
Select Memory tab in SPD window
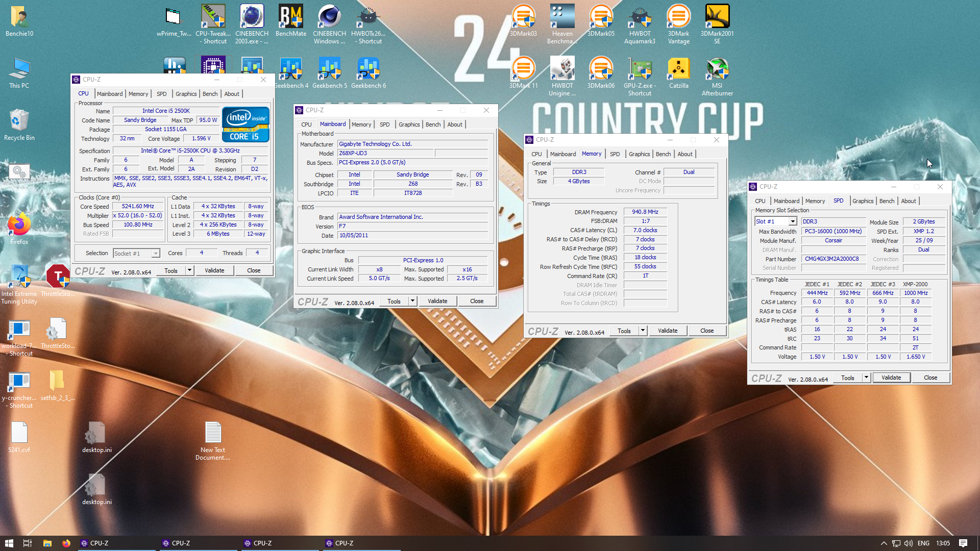point(815,201)
